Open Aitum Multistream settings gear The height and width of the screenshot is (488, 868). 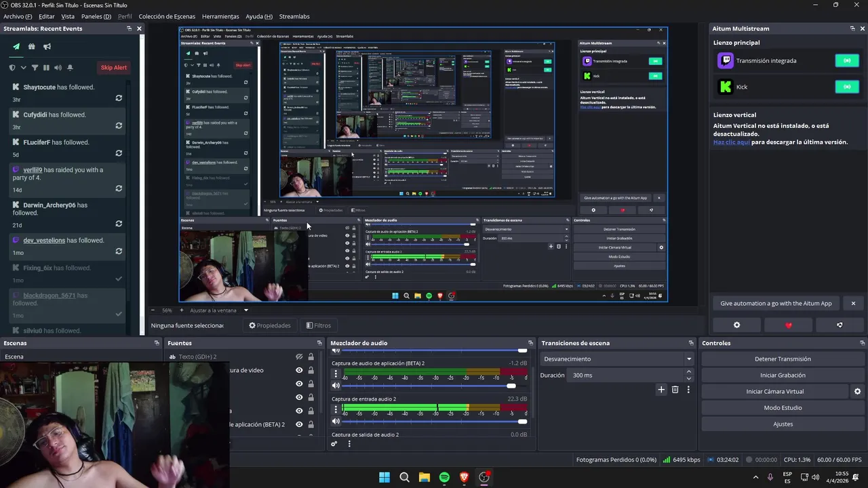(x=737, y=325)
